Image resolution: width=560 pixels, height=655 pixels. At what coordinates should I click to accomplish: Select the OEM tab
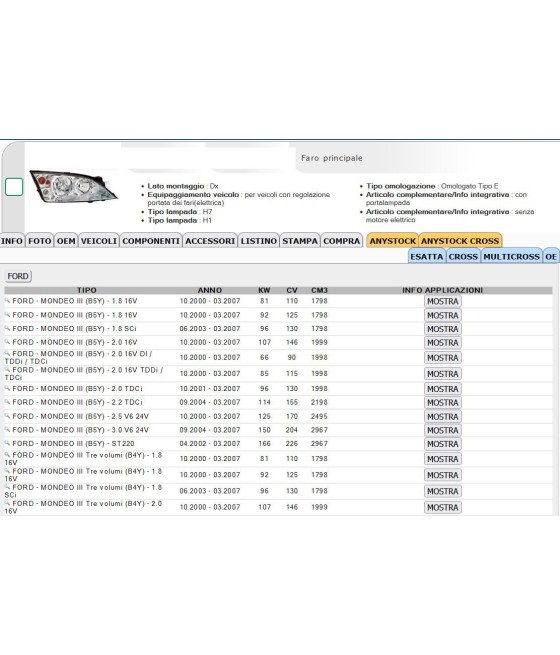[66, 241]
